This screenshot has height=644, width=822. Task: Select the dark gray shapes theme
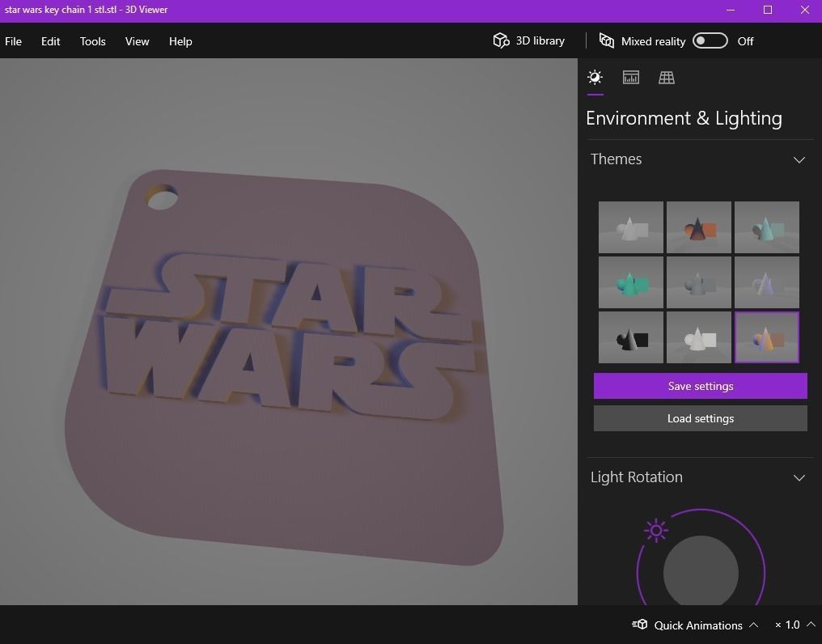(x=699, y=282)
